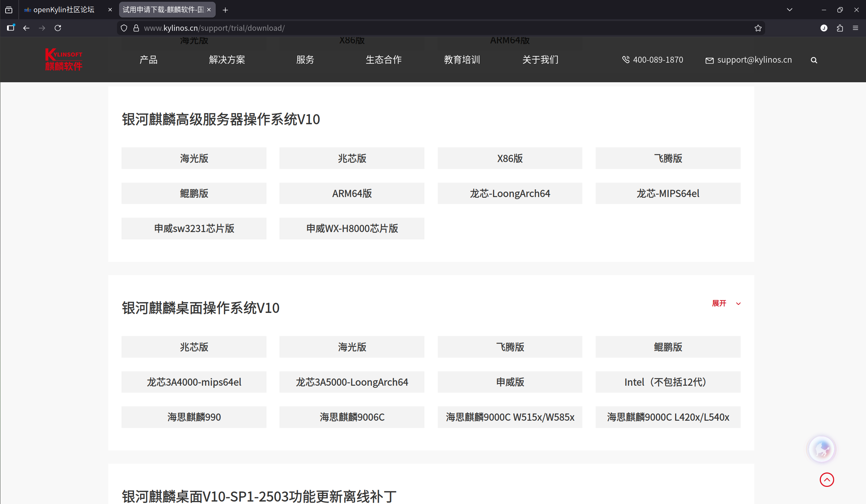Open the 产品 navigation menu
The height and width of the screenshot is (504, 866).
click(x=148, y=60)
